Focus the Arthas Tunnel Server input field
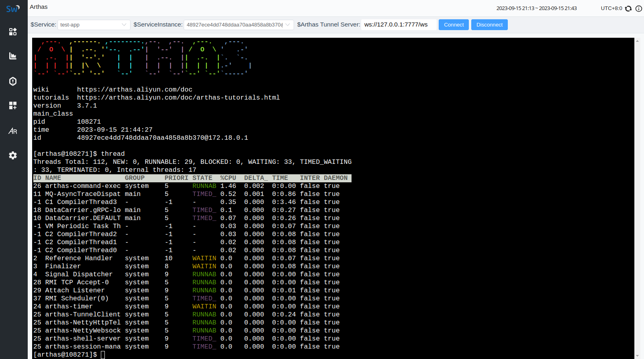The image size is (644, 359). pos(398,25)
